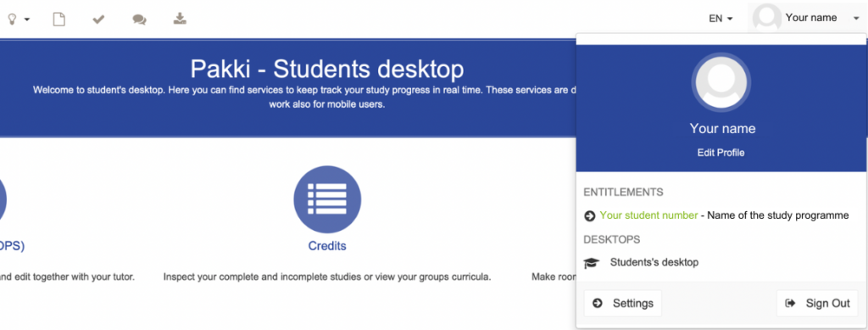Click the ENTITLEMENTS section label
The width and height of the screenshot is (868, 330).
pyautogui.click(x=623, y=192)
